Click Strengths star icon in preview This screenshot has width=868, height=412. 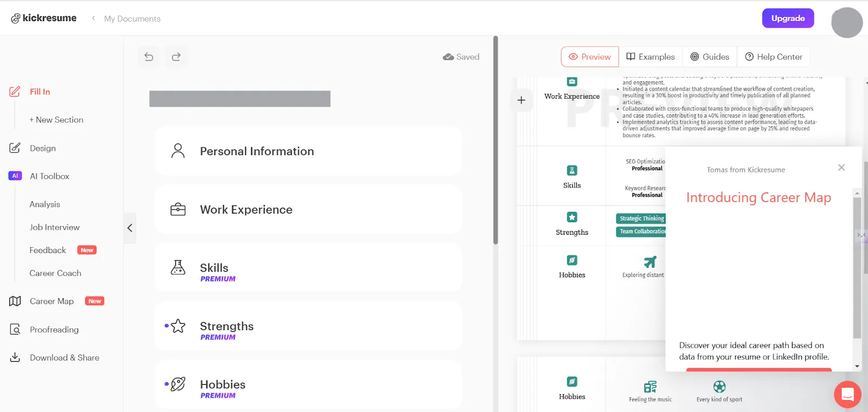click(x=572, y=217)
